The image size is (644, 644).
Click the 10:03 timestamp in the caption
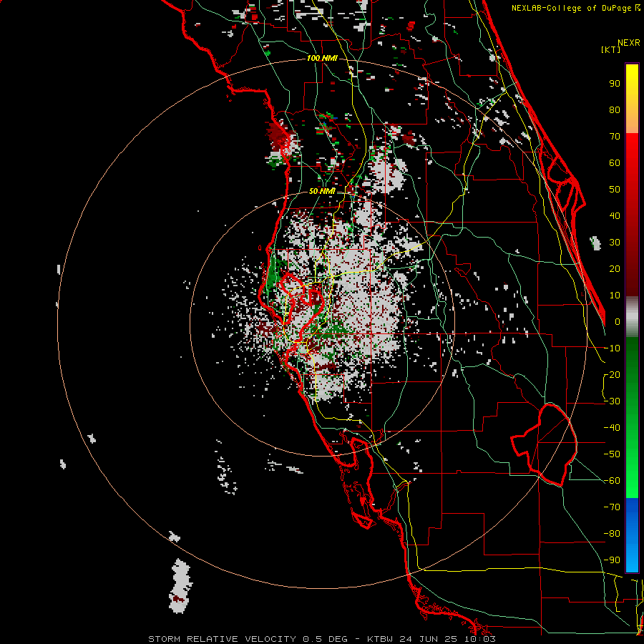click(x=479, y=639)
